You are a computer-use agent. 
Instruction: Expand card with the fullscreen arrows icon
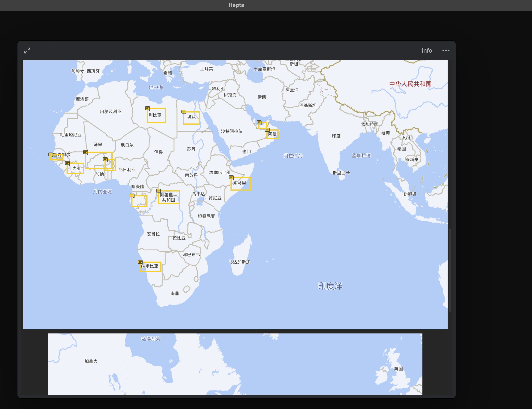(x=27, y=51)
